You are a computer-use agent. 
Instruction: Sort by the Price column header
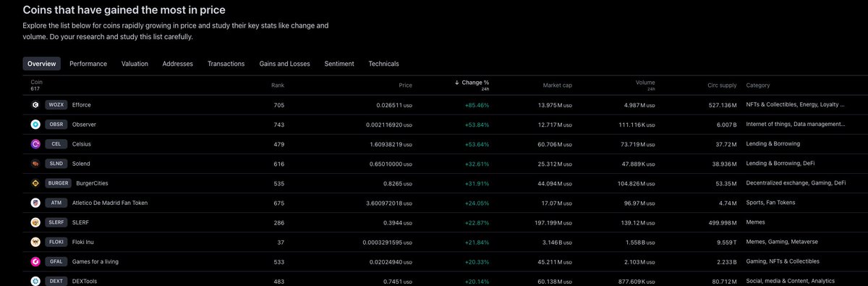[x=405, y=85]
